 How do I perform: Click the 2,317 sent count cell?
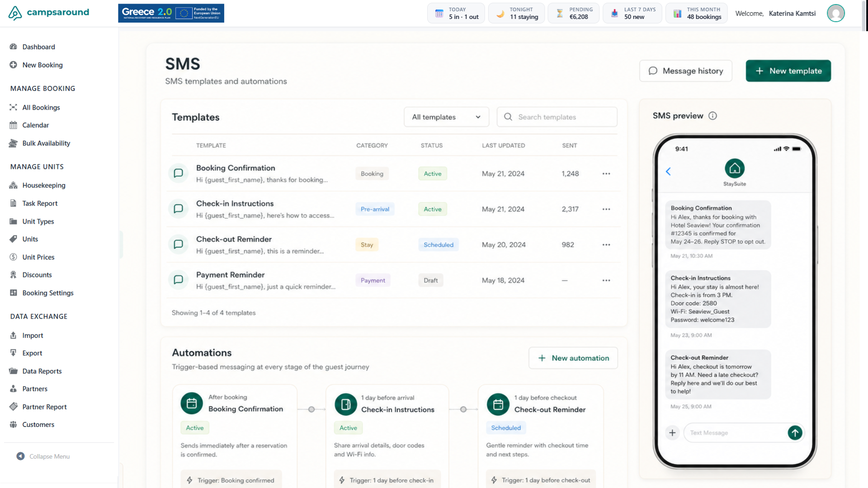[570, 209]
